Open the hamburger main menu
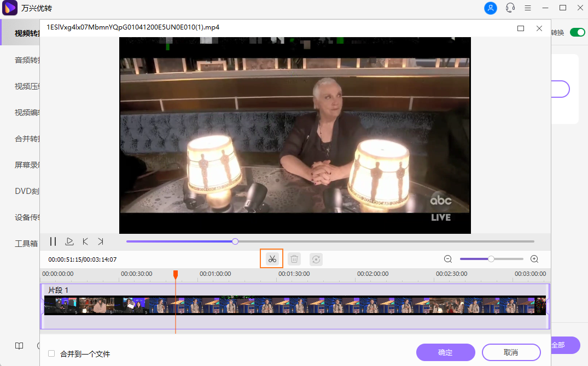 pyautogui.click(x=528, y=8)
